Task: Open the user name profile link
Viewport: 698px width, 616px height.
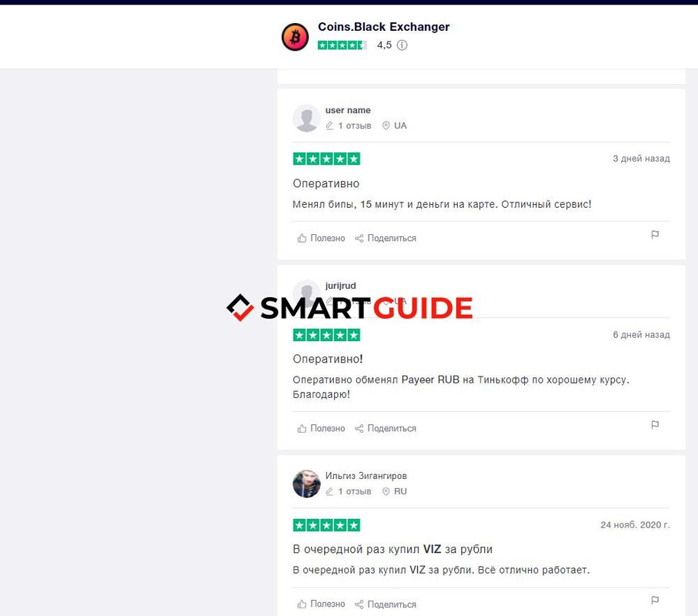Action: point(348,110)
